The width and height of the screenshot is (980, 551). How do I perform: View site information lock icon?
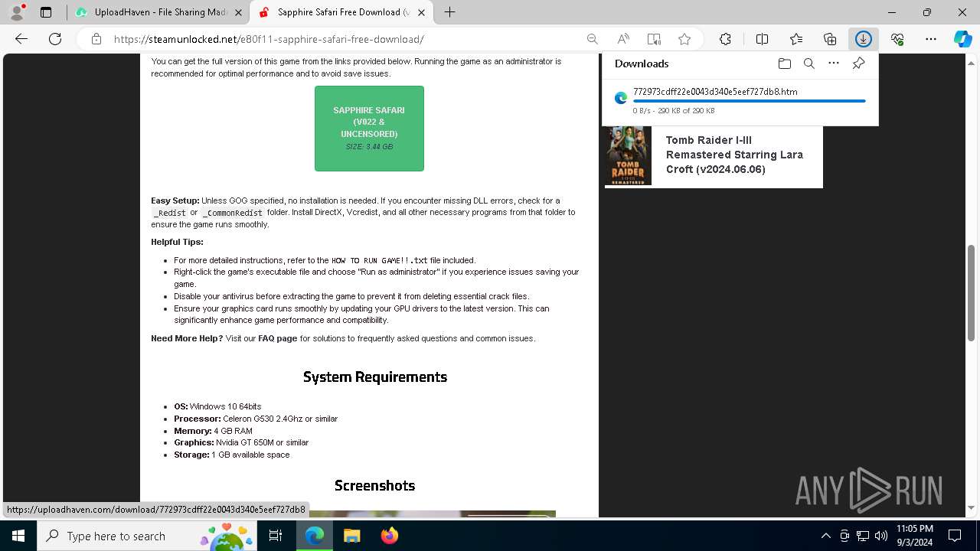point(96,39)
